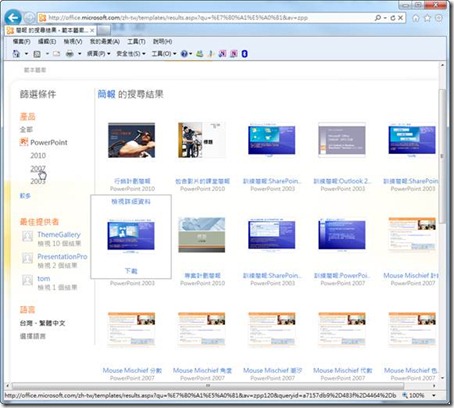Open the address bar autocomplete dropdown arrow
The width and height of the screenshot is (454, 408).
click(x=385, y=18)
